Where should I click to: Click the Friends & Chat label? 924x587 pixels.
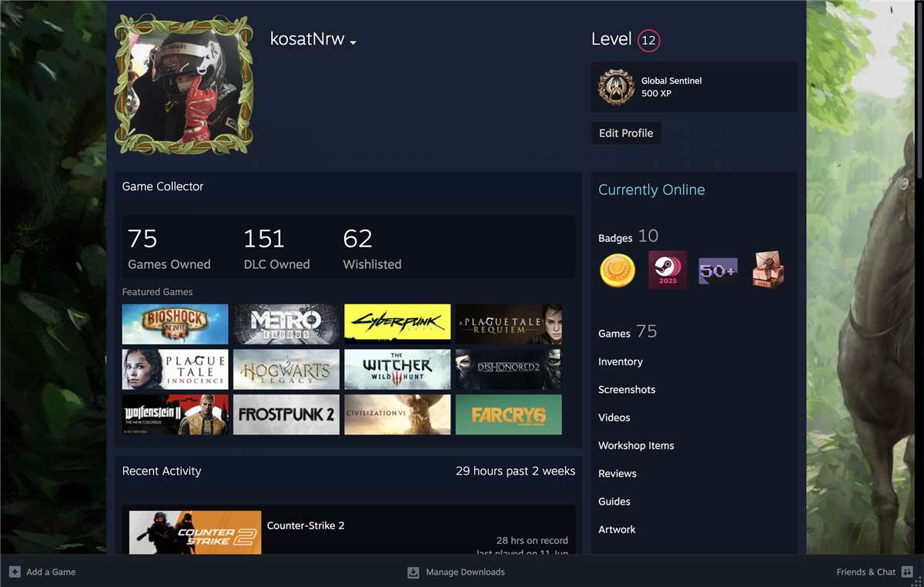[866, 572]
